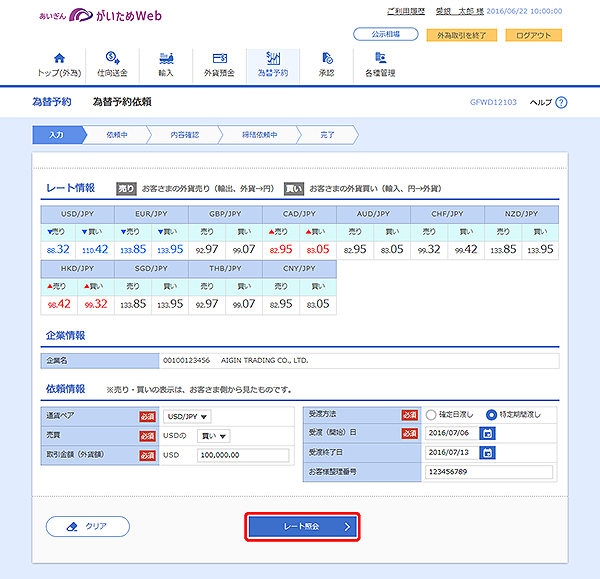Screen dimensions: 600x579
Task: Click the SGD/JPY rate header
Action: [152, 269]
